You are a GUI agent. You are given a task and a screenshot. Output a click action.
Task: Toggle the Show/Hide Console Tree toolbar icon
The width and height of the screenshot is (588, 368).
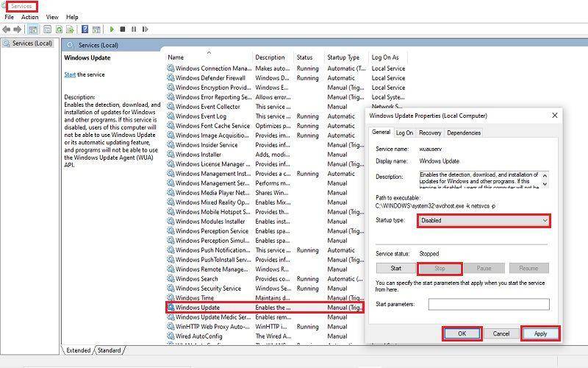point(33,29)
